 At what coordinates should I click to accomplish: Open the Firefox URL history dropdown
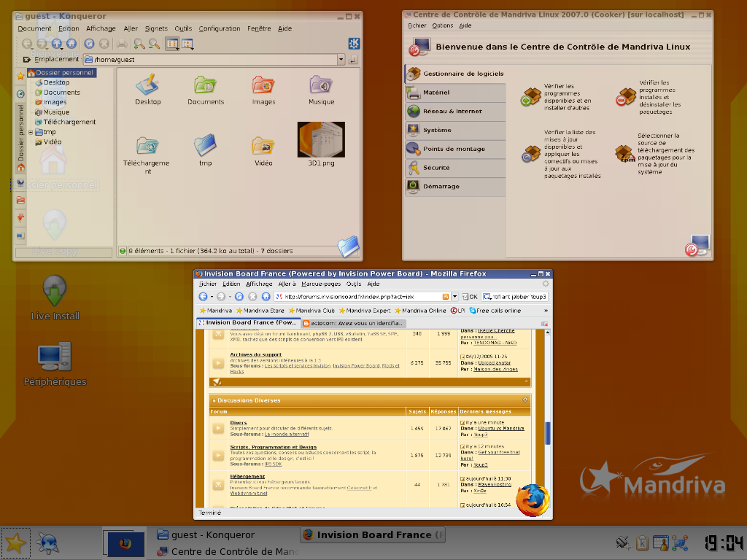(454, 297)
